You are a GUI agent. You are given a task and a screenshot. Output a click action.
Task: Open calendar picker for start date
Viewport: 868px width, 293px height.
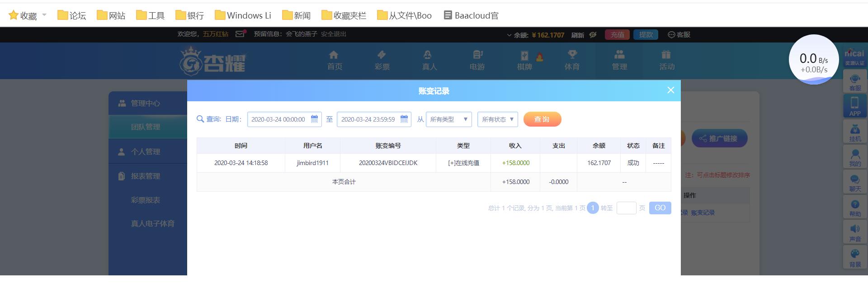click(x=314, y=119)
